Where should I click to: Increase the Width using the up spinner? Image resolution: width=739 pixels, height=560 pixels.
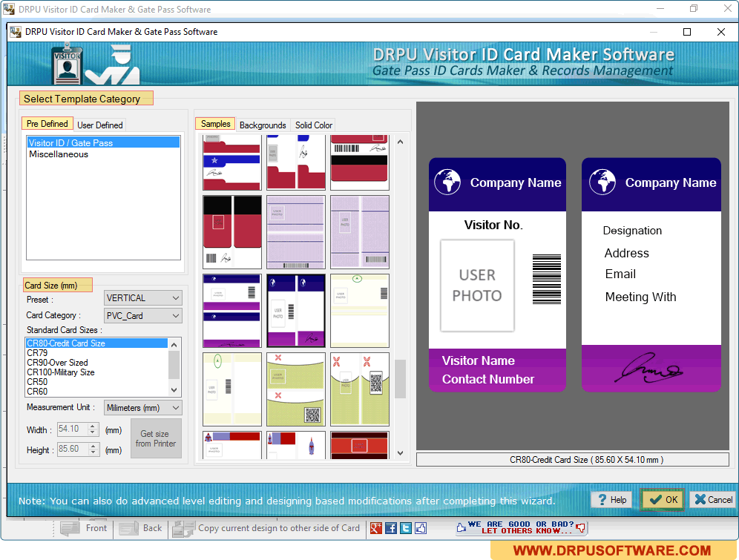click(x=93, y=426)
